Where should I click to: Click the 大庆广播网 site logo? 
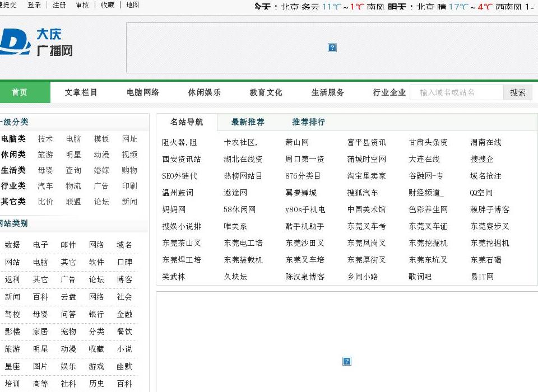[x=36, y=43]
